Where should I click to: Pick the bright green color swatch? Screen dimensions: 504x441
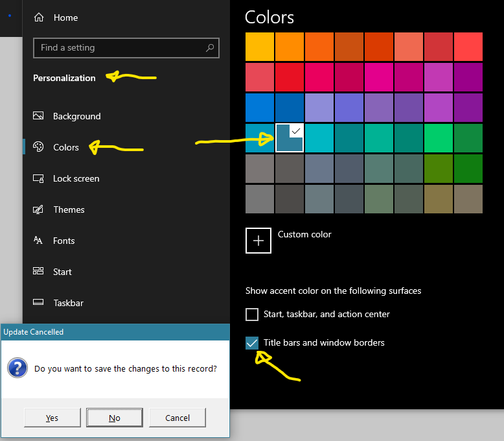[x=439, y=137]
